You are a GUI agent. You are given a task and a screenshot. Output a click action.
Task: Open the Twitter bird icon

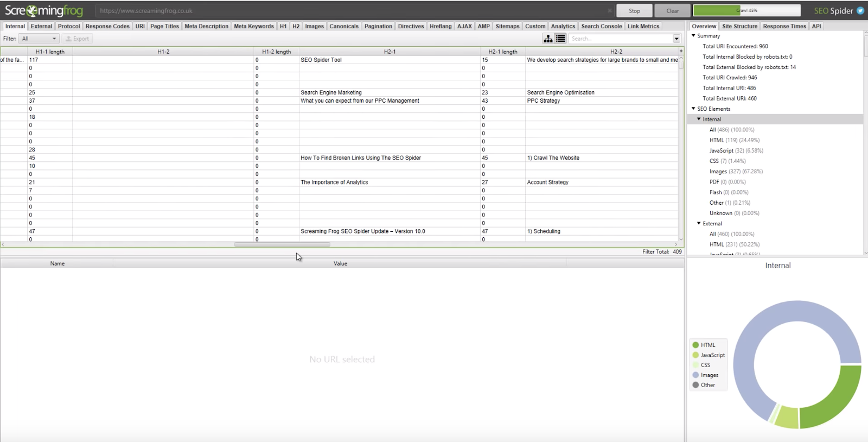[860, 10]
